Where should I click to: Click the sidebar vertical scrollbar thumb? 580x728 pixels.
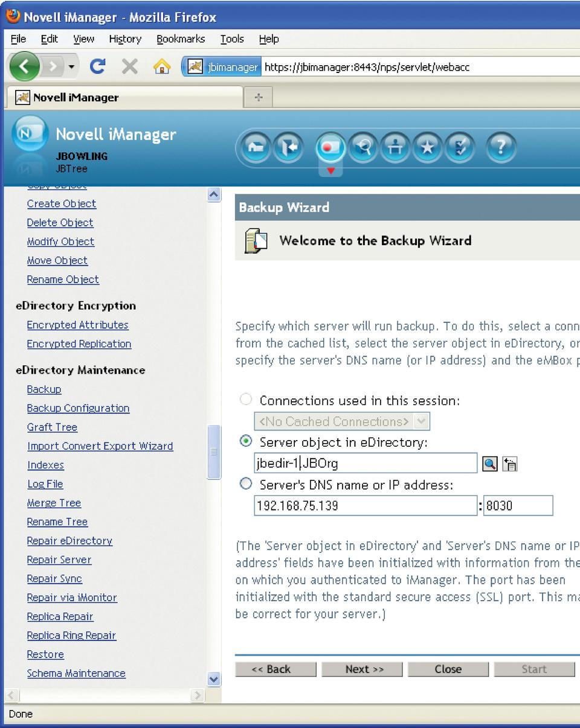click(x=214, y=452)
